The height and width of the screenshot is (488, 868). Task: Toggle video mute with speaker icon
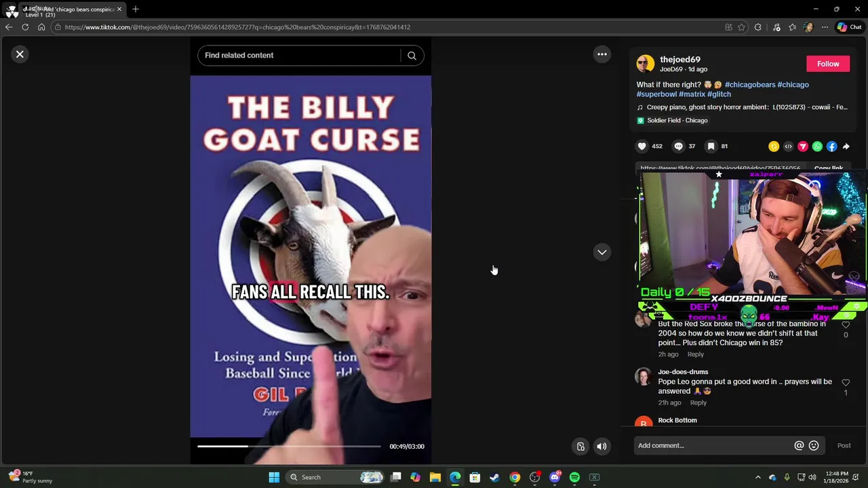coord(601,446)
